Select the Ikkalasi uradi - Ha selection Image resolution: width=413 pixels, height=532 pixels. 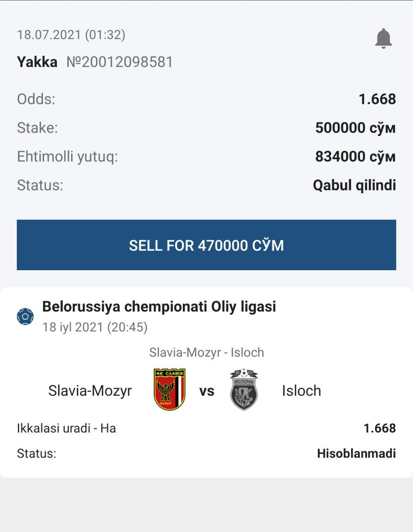66,428
